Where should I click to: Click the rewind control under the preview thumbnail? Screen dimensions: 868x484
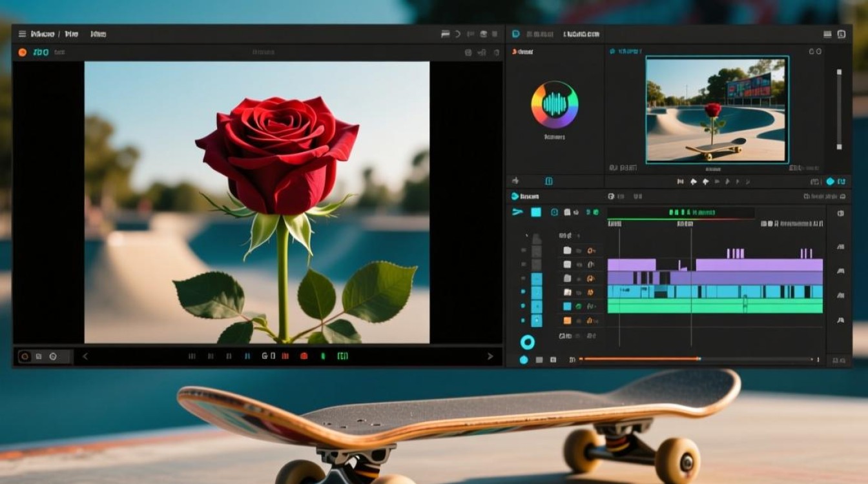click(x=680, y=182)
